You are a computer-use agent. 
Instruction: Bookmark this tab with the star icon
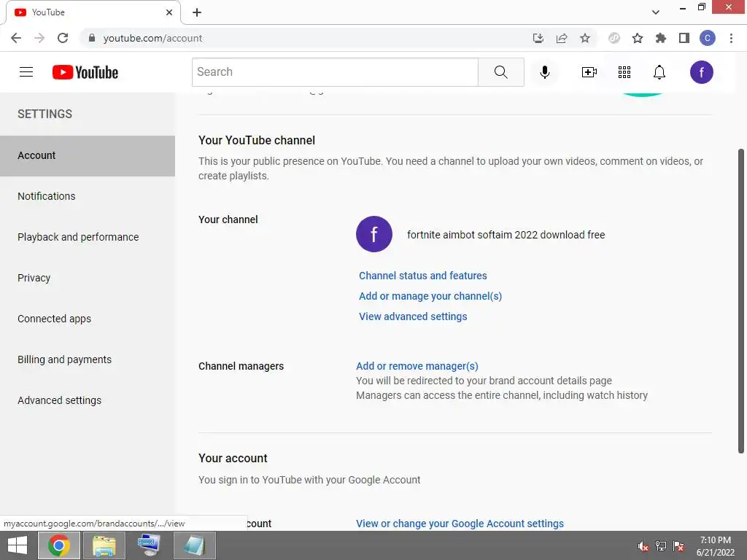585,38
